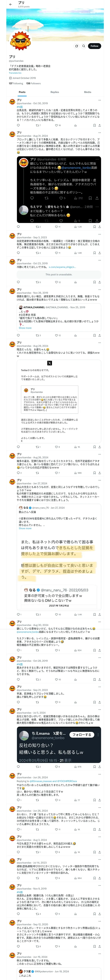
Task: Click Translate bio link
Action: point(15,73)
